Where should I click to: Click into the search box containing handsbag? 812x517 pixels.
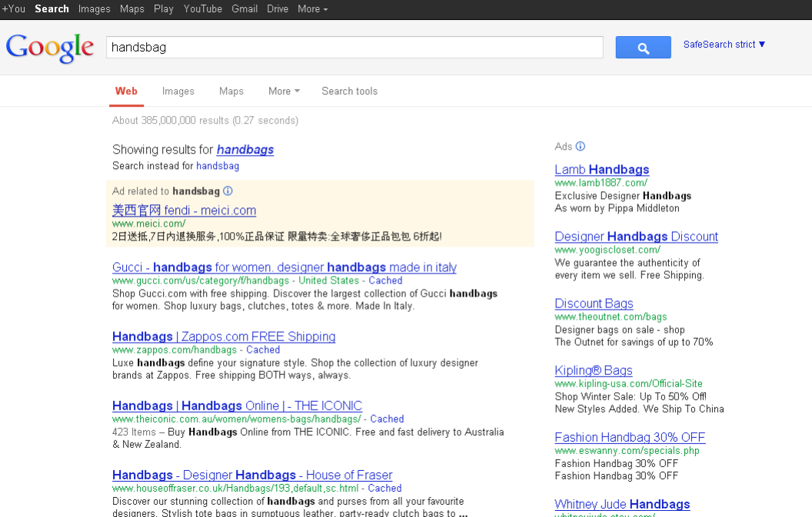(354, 47)
